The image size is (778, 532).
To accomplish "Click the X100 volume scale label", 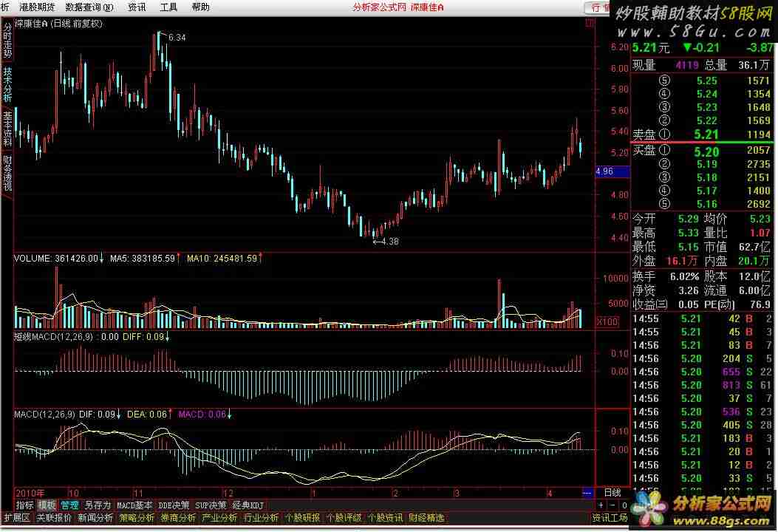I will tap(607, 321).
